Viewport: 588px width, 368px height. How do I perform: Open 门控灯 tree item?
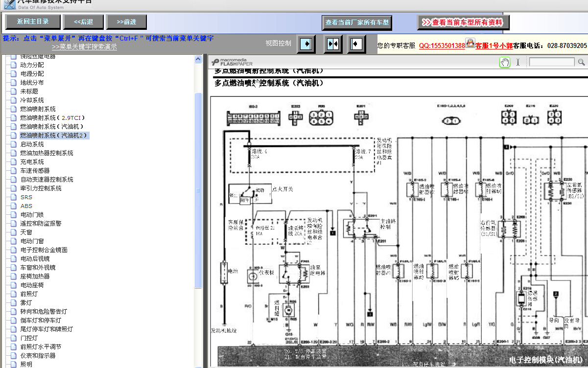coord(29,338)
